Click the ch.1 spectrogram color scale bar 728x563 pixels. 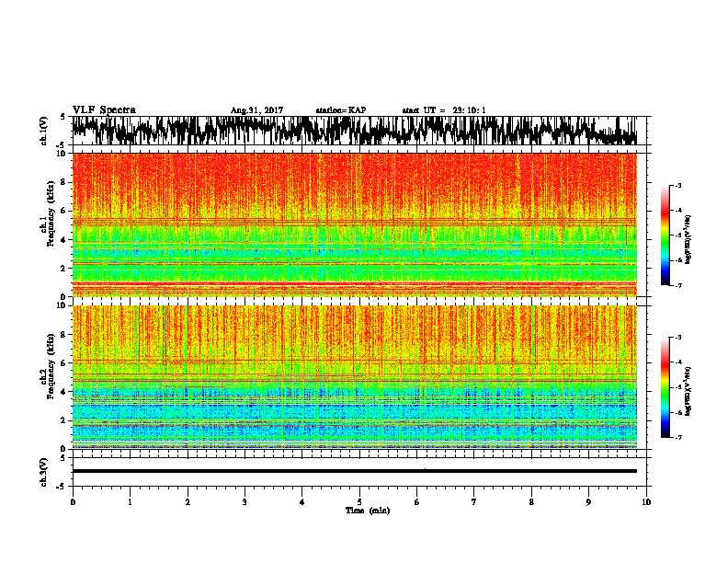coord(665,236)
